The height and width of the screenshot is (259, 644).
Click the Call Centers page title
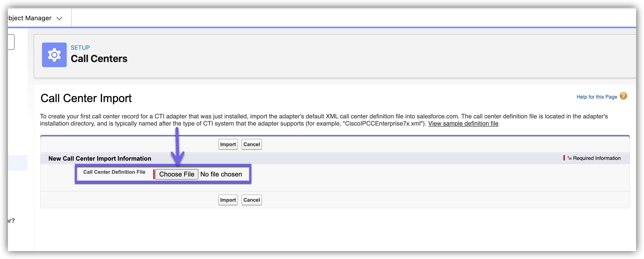[x=99, y=59]
